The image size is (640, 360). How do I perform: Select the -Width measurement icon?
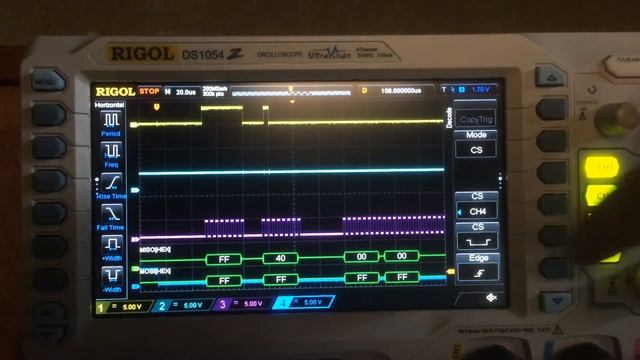coord(111,276)
